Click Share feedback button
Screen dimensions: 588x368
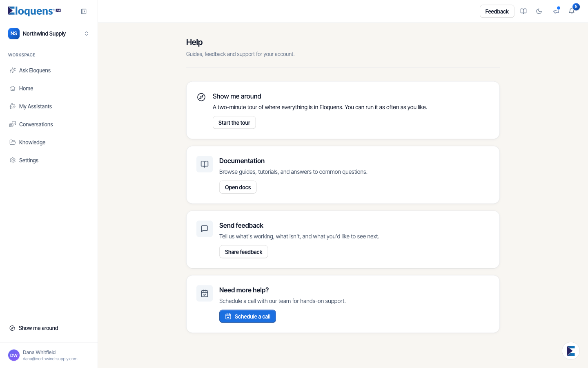tap(244, 252)
